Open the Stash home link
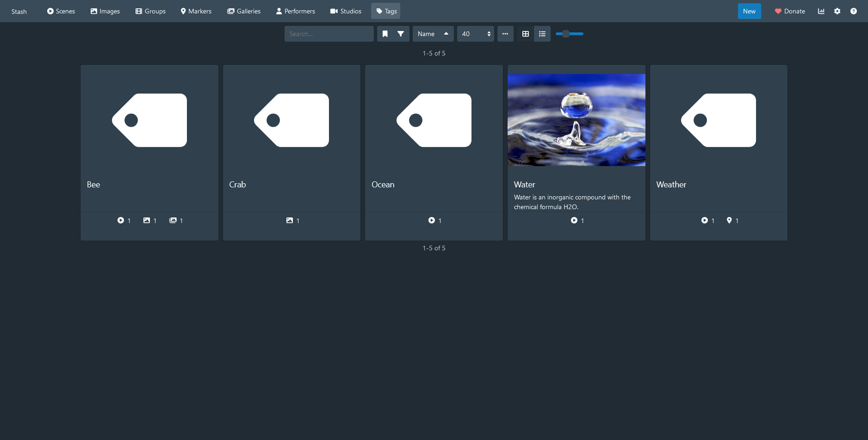 (x=19, y=11)
